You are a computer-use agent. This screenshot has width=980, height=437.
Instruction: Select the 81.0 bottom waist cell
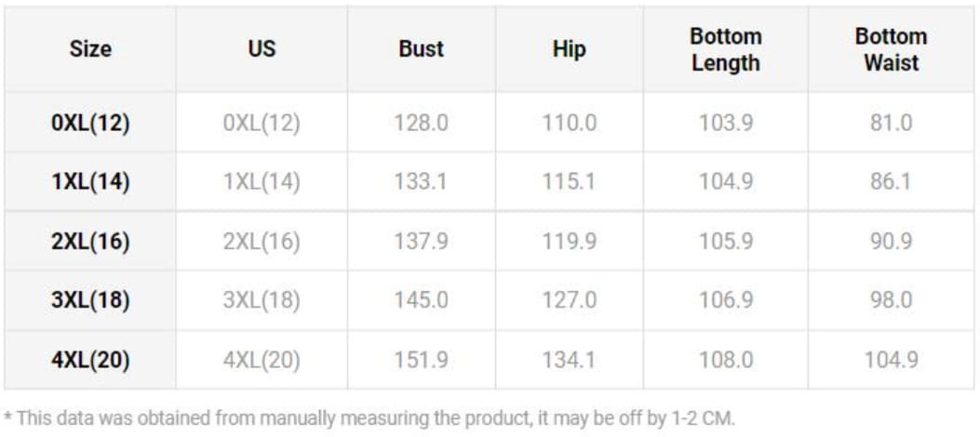point(891,123)
